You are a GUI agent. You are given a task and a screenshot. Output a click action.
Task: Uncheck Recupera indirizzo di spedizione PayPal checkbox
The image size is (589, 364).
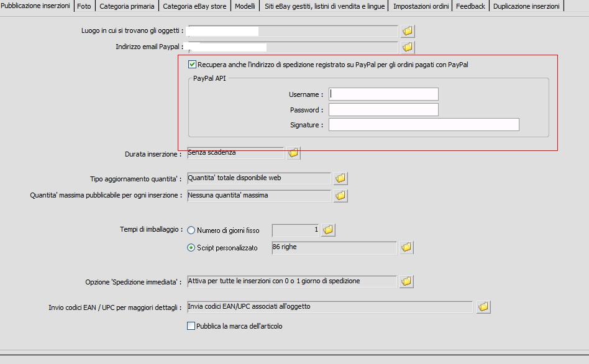coord(192,64)
